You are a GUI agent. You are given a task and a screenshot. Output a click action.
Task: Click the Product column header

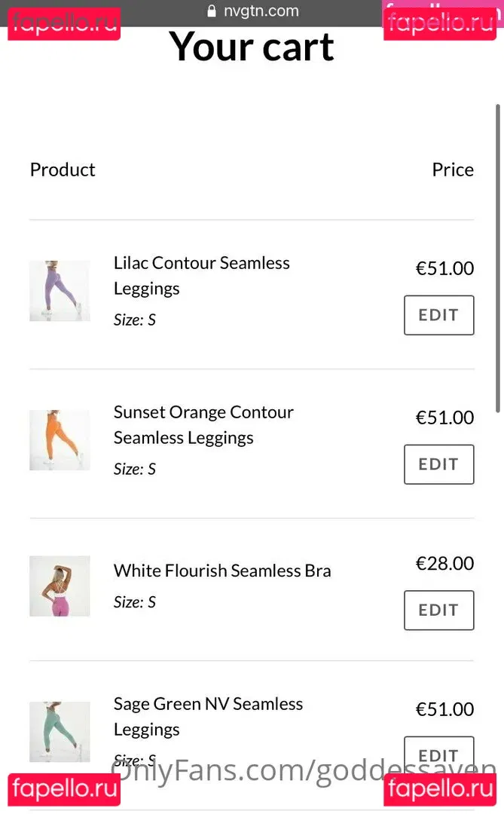[x=63, y=170]
